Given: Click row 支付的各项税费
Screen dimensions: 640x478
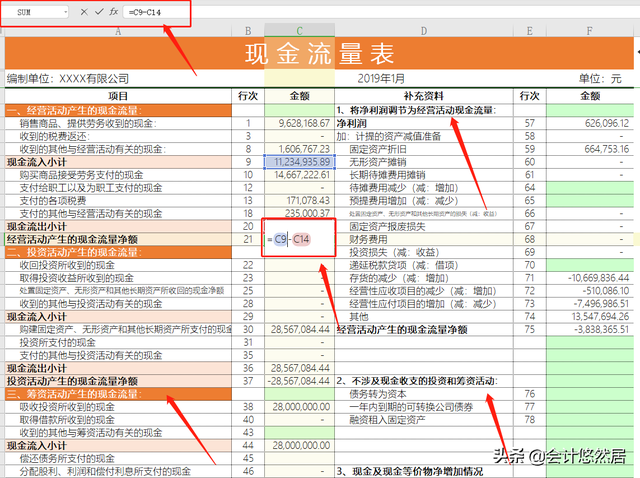Looking at the screenshot, I should coord(118,200).
